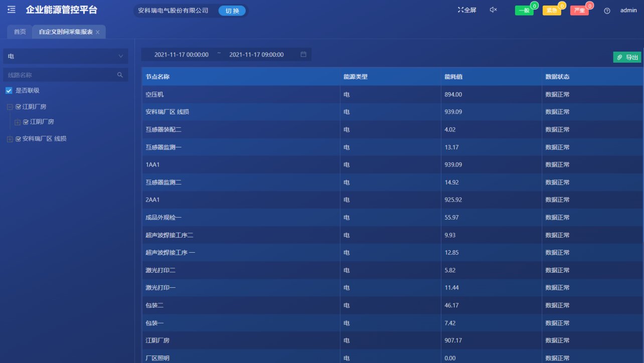Export the report with the 导出 button
The image size is (644, 363).
(x=627, y=57)
